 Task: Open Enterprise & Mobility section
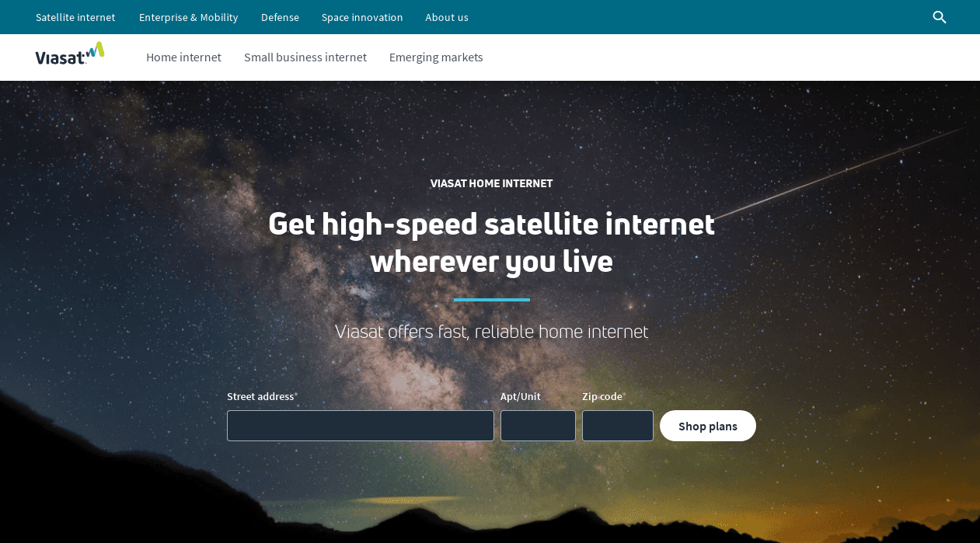pos(189,17)
